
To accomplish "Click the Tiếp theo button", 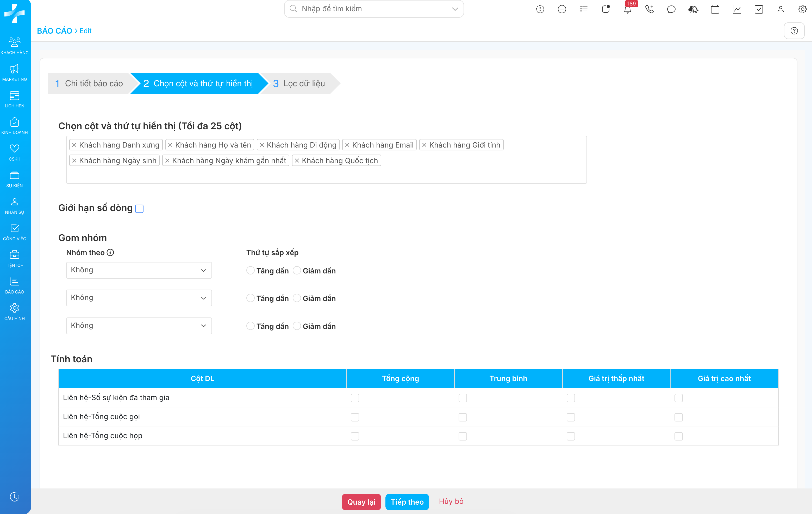I will coord(407,502).
